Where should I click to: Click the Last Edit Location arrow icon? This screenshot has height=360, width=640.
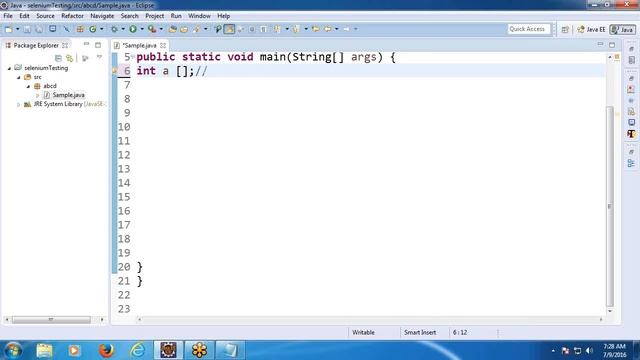315,29
